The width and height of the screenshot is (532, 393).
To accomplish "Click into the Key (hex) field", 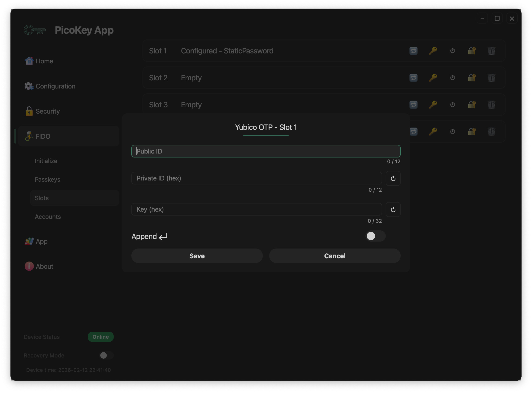I will click(x=256, y=209).
